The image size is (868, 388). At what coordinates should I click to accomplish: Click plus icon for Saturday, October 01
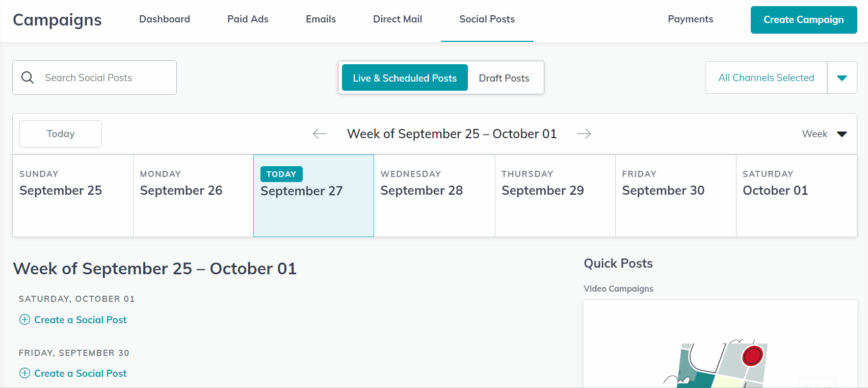pyautogui.click(x=24, y=320)
